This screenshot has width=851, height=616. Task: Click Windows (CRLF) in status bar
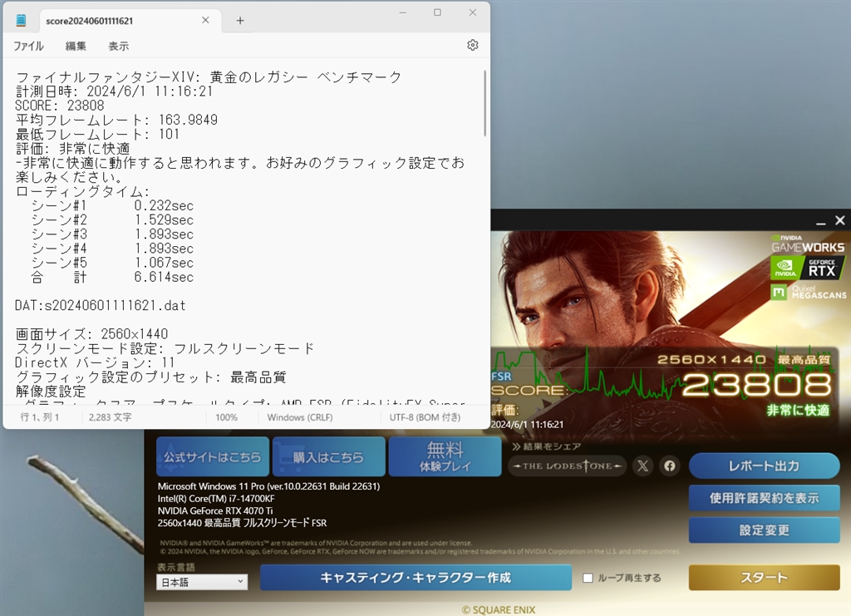pos(299,417)
